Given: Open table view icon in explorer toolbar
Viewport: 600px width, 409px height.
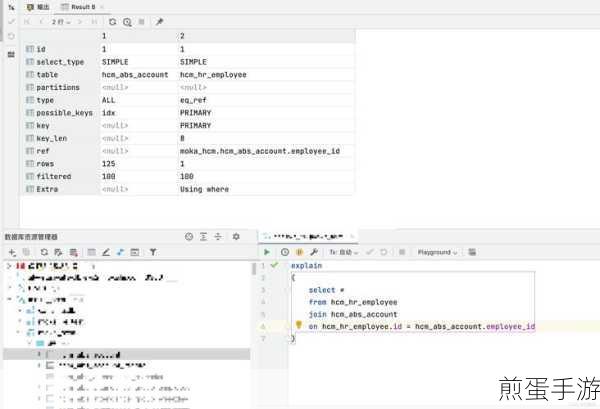Looking at the screenshot, I should point(91,252).
